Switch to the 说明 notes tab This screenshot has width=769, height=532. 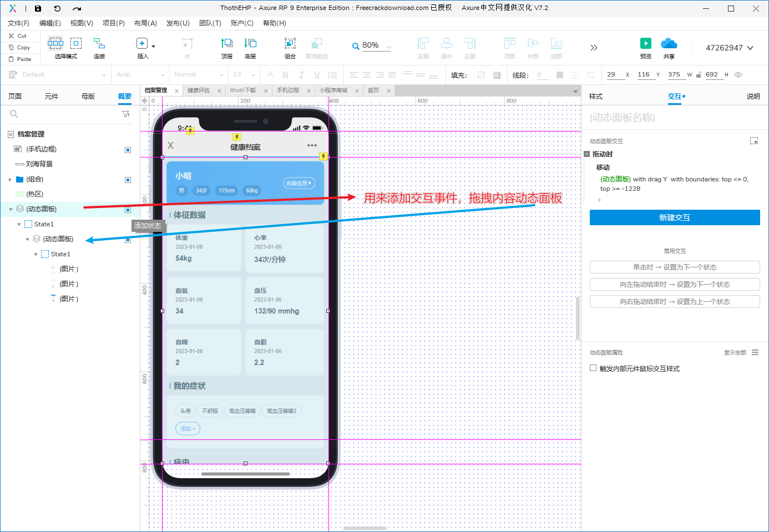[753, 97]
